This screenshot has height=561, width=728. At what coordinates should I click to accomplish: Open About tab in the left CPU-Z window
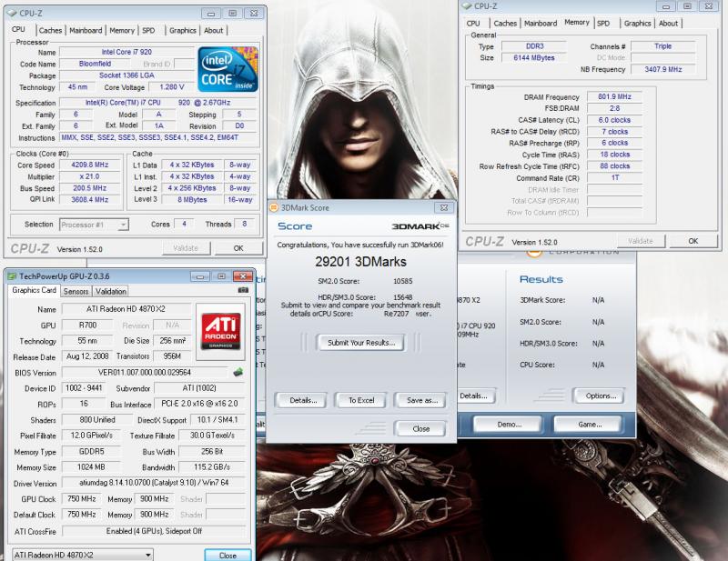click(213, 31)
